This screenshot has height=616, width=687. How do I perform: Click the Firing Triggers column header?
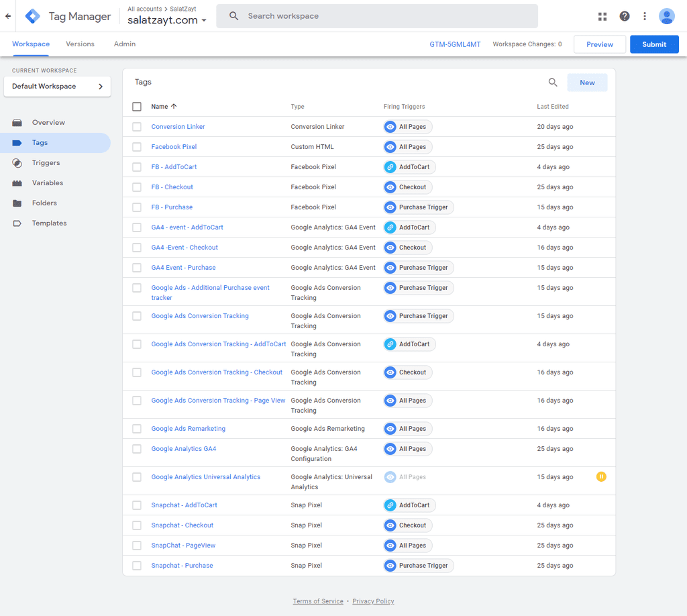pos(404,107)
